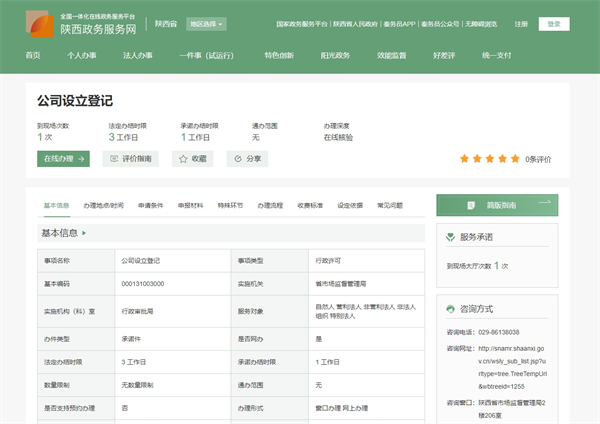Select the 办理地点/时间 tab
This screenshot has height=424, width=600.
click(103, 205)
